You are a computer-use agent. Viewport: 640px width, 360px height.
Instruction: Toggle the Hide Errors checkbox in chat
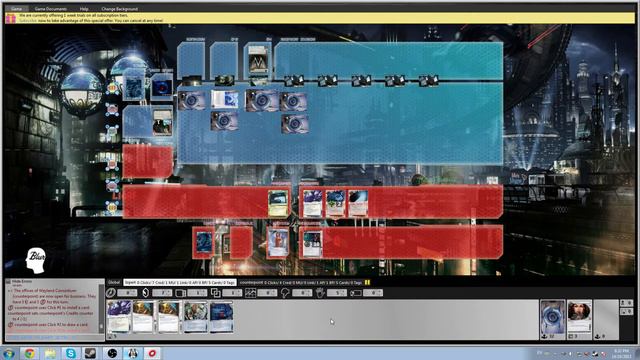click(x=8, y=282)
